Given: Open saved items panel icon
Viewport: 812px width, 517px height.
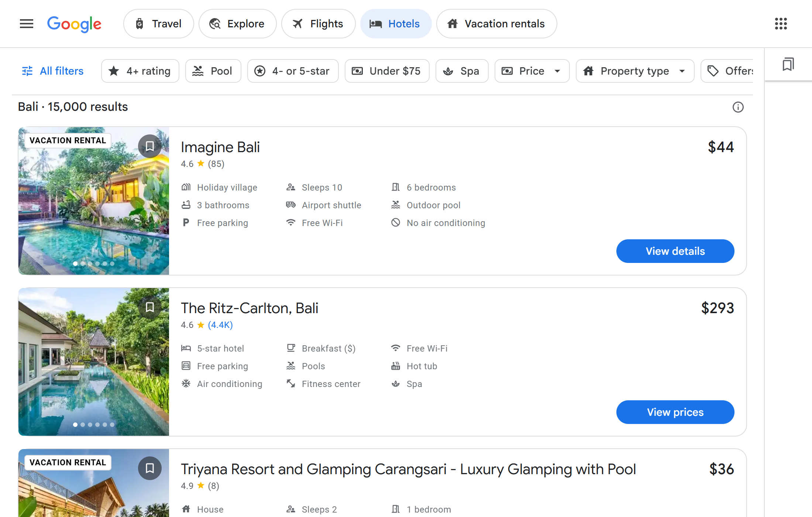Looking at the screenshot, I should point(788,64).
